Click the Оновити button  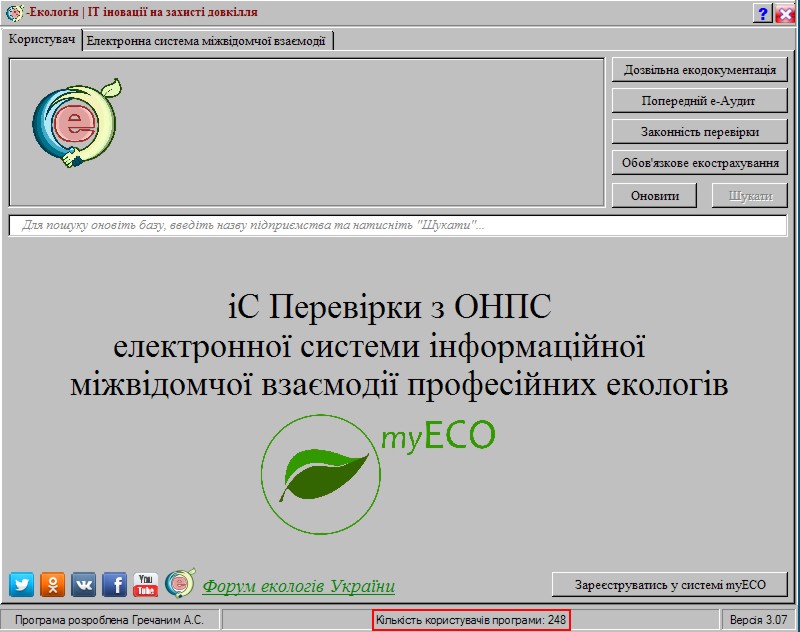tap(655, 196)
